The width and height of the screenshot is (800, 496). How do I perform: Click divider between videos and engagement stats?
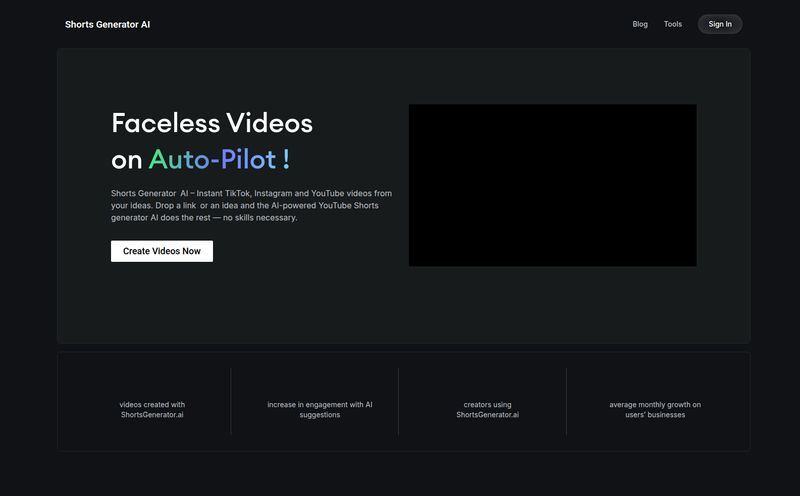pos(231,401)
